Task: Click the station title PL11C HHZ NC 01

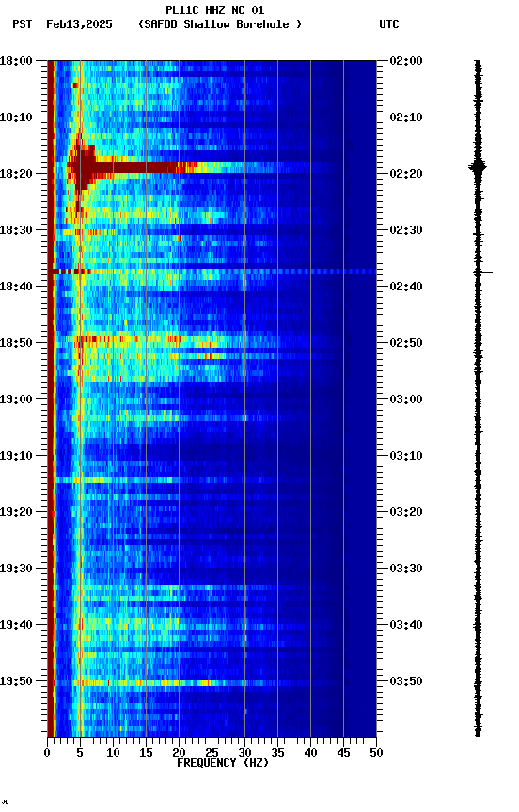Action: pyautogui.click(x=215, y=9)
